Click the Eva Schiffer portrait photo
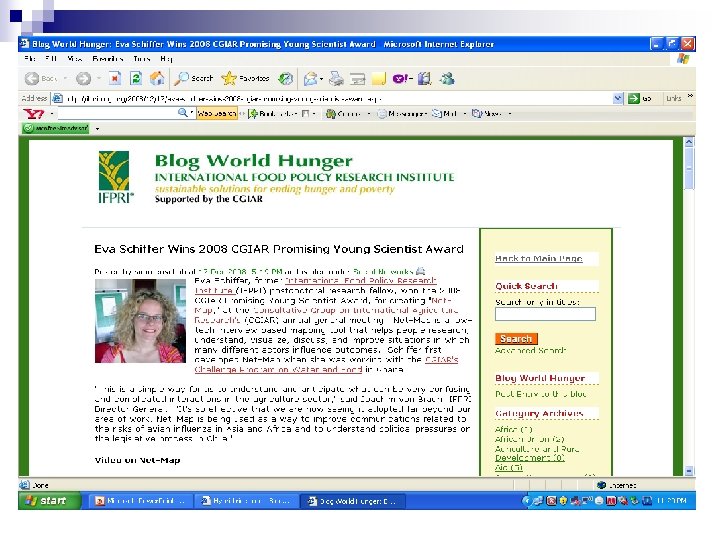The height and width of the screenshot is (540, 720). click(x=141, y=321)
